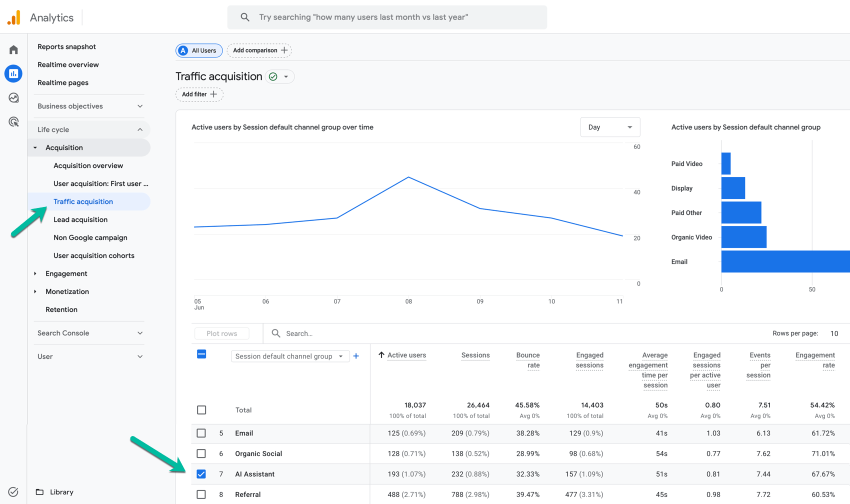Check the Email row checkbox
This screenshot has height=504, width=850.
coord(201,433)
